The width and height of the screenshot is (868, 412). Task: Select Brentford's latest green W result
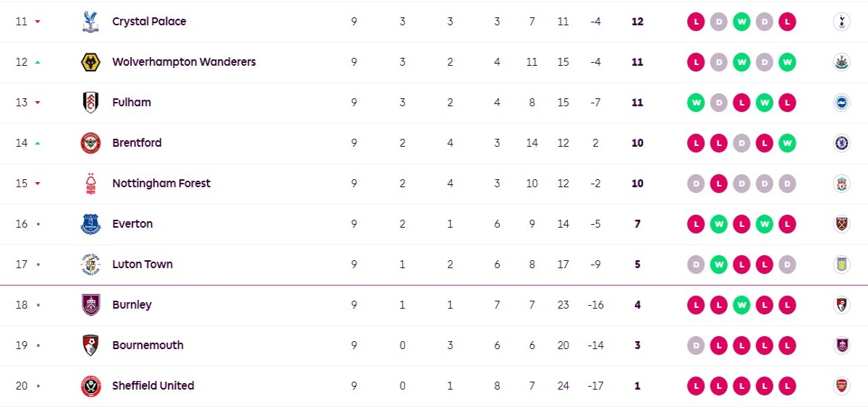(787, 143)
